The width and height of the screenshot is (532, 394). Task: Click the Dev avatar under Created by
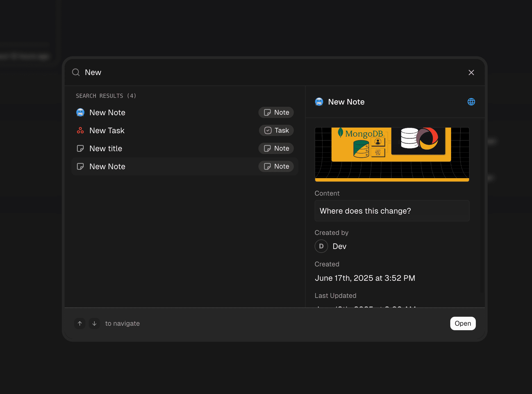coord(321,246)
